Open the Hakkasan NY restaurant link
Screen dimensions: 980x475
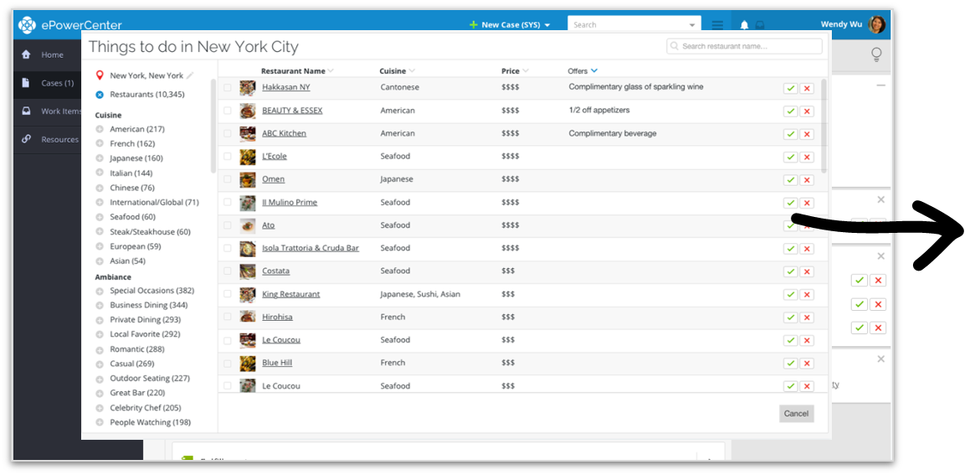click(x=285, y=88)
